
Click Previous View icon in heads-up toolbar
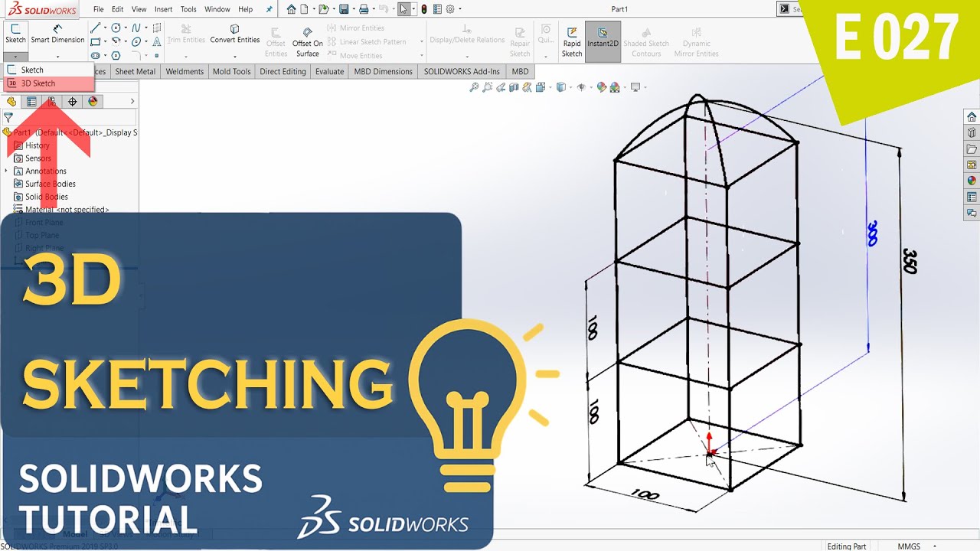pos(501,87)
